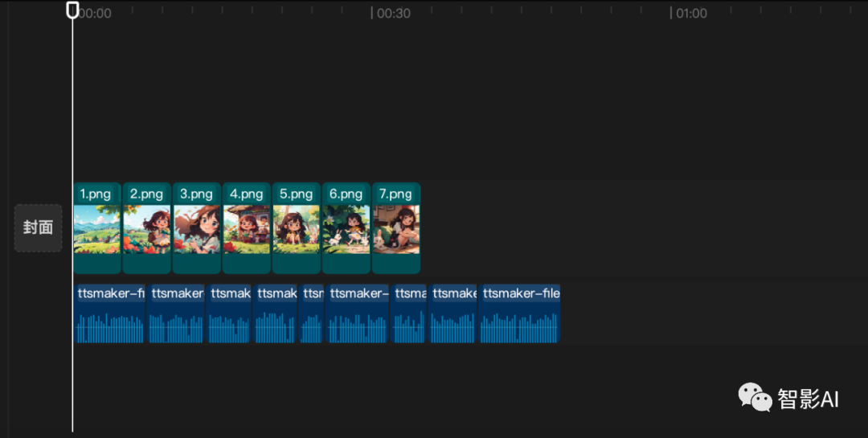
Task: Click the 封面 cover button
Action: click(x=38, y=227)
